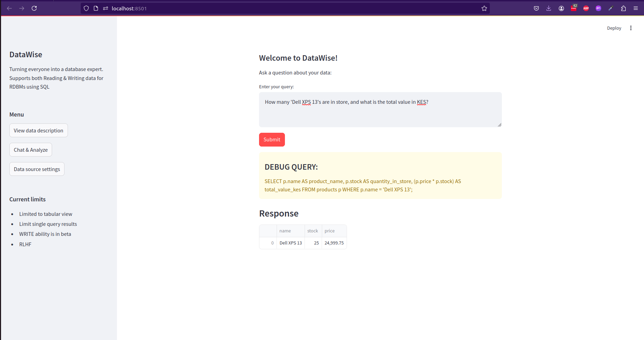This screenshot has height=340, width=644.
Task: Activate the ColorZilla eyedropper extension icon
Action: 611,8
